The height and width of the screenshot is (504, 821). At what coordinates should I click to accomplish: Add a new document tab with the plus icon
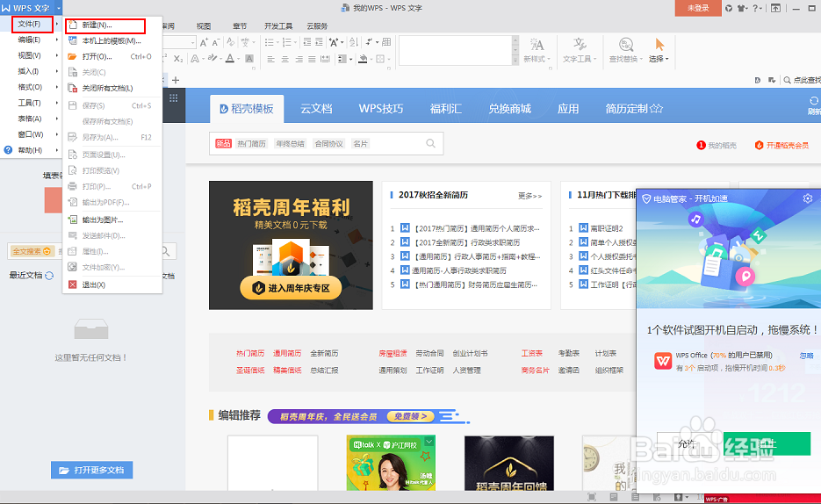(x=176, y=80)
